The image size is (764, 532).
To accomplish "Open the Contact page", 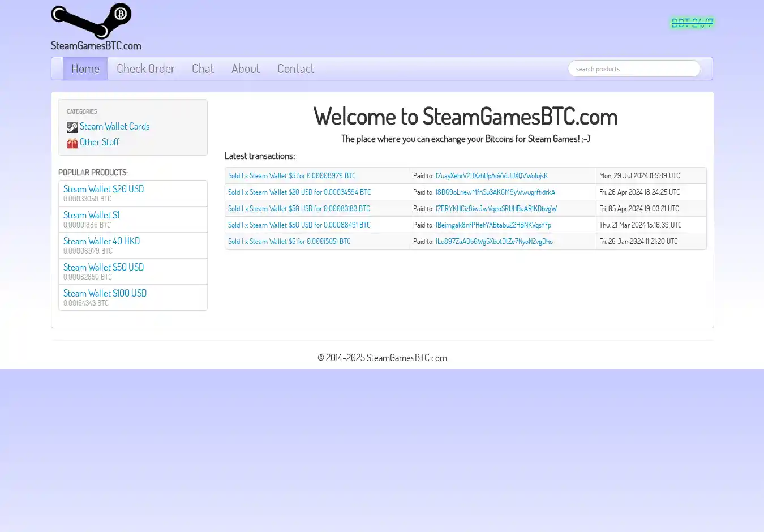I will [295, 68].
